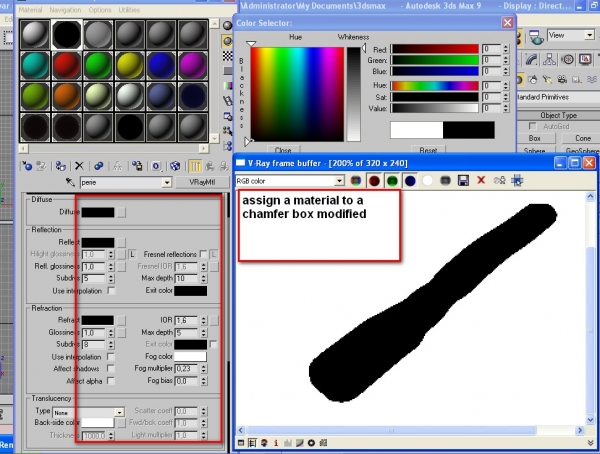Click Make Material Copy icon
Screen dimensions: 600x454
click(99, 166)
